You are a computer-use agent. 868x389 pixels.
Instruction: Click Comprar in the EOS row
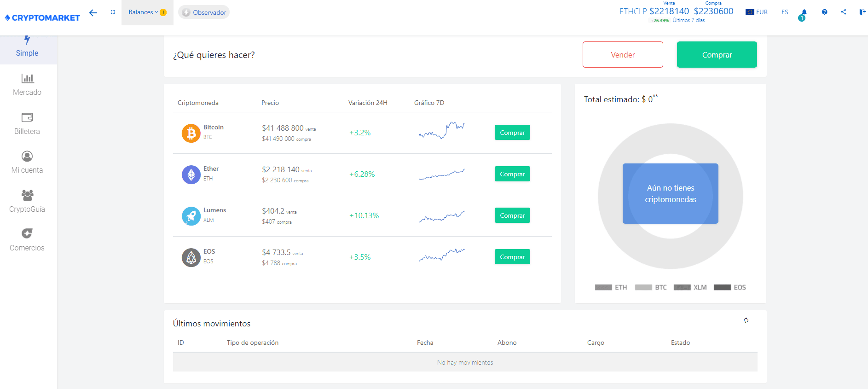coord(512,257)
